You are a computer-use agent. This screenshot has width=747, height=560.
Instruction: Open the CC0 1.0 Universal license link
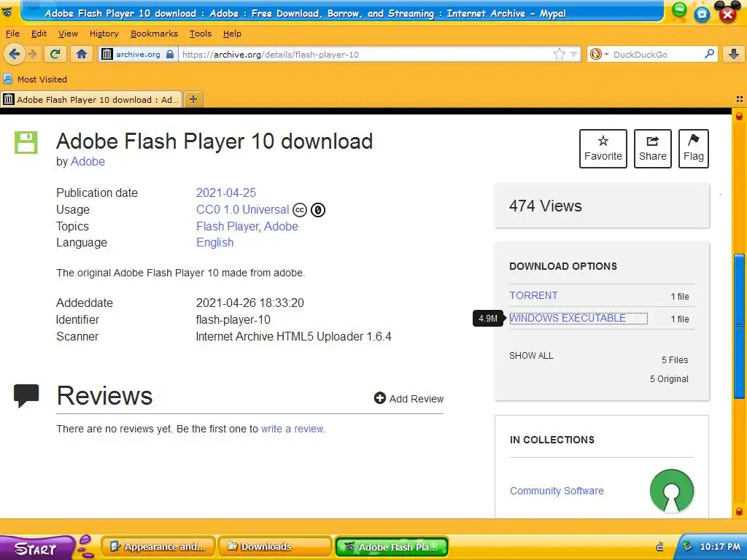[242, 209]
